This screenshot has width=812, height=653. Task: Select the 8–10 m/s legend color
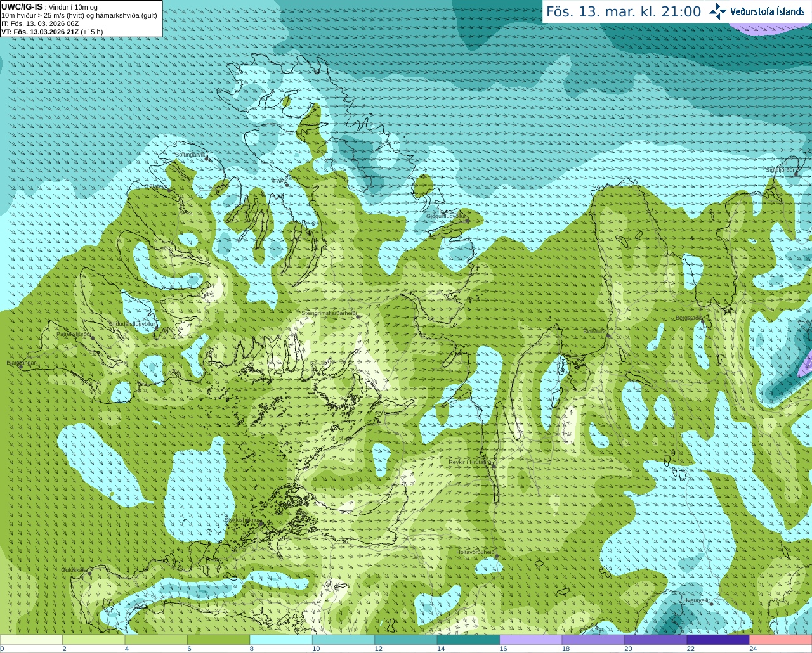point(281,640)
